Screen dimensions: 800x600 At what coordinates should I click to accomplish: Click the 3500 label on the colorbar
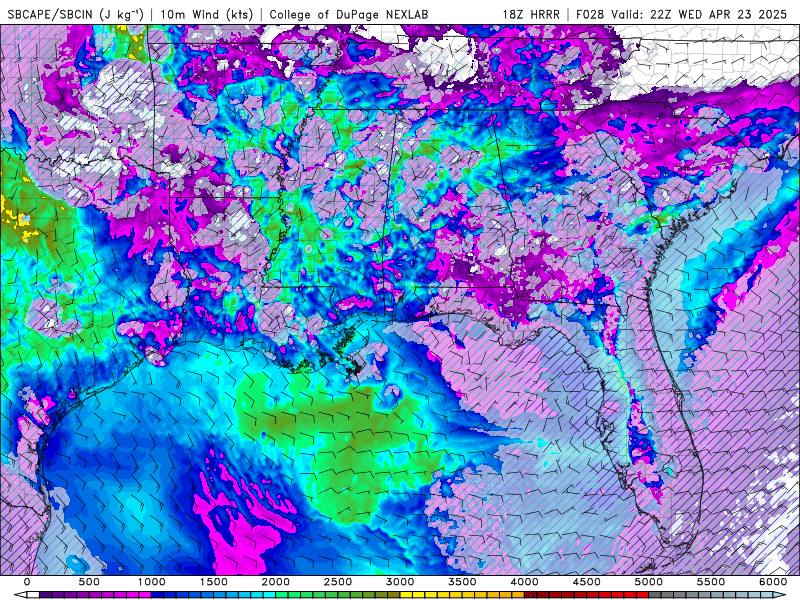(462, 582)
